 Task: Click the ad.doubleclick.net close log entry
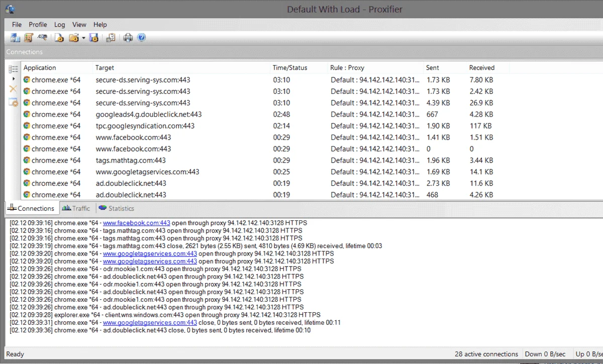160,330
